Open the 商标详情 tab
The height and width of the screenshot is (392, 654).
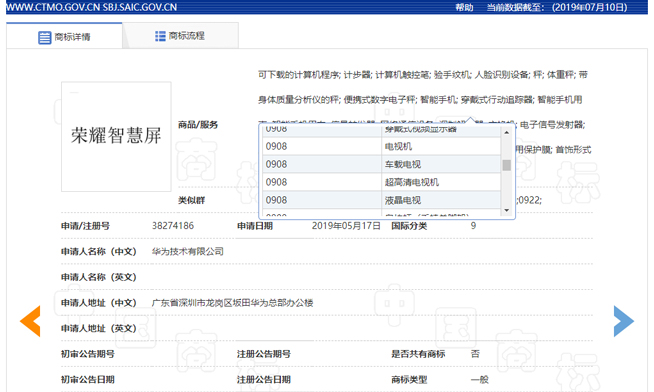64,36
